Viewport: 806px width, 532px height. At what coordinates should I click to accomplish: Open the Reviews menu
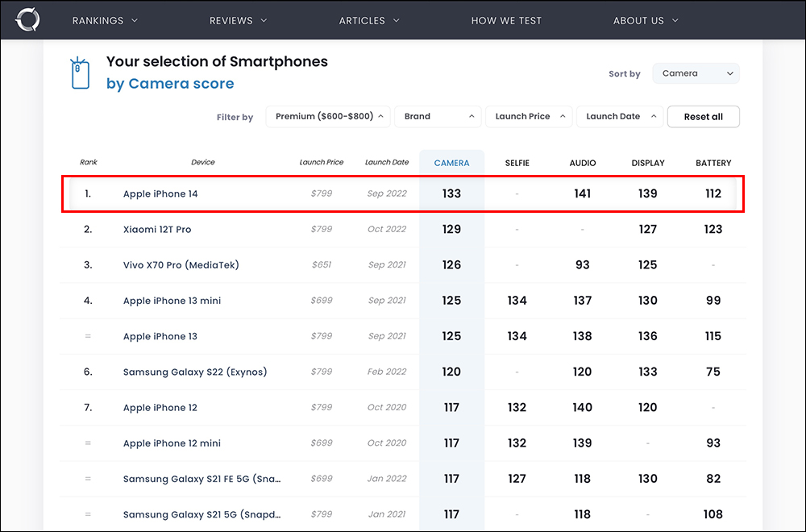tap(231, 21)
